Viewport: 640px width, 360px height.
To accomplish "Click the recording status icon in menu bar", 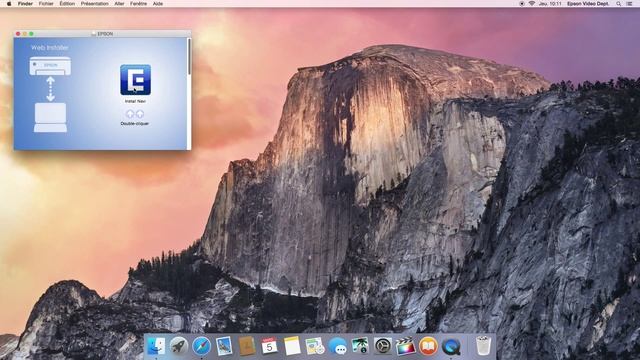I will [x=522, y=4].
